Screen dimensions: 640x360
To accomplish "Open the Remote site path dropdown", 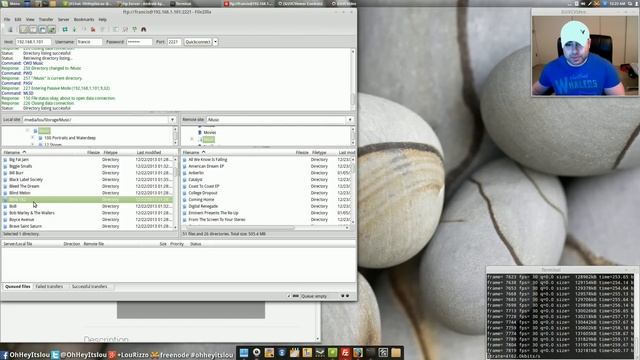I will pos(350,120).
